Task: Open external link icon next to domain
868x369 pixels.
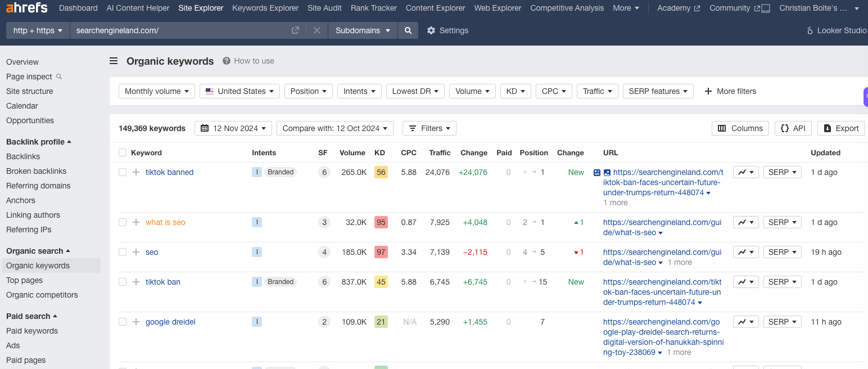Action: point(295,30)
